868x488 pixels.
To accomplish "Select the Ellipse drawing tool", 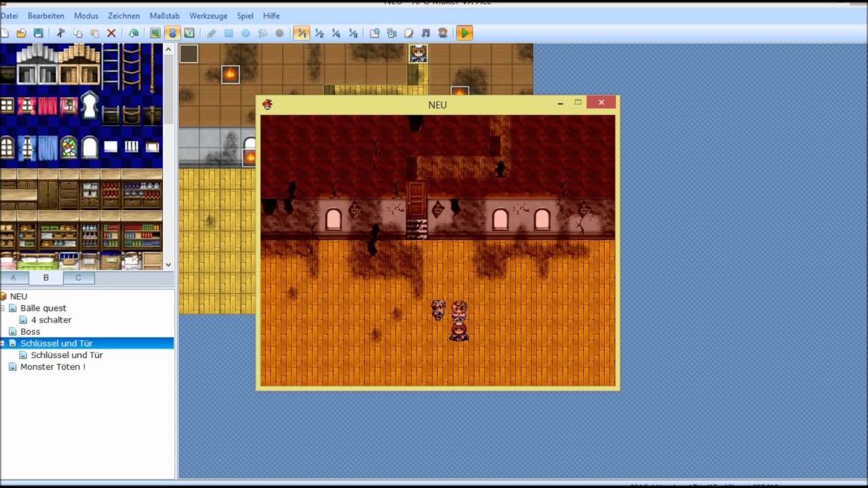I will (245, 33).
